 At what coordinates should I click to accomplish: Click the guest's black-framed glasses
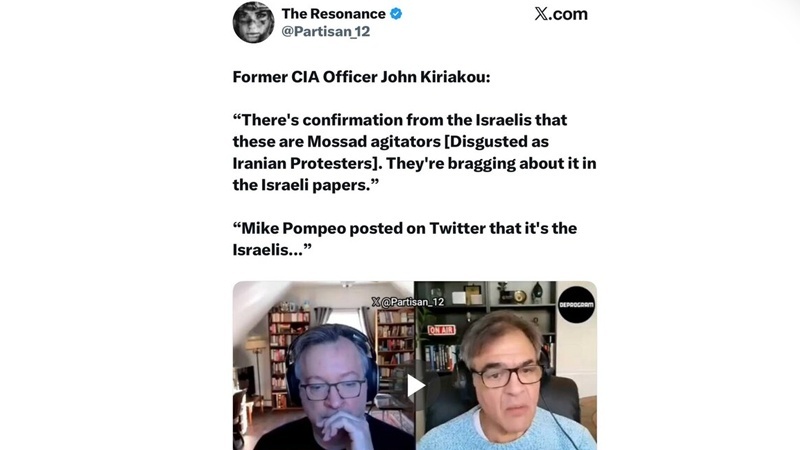pos(507,375)
